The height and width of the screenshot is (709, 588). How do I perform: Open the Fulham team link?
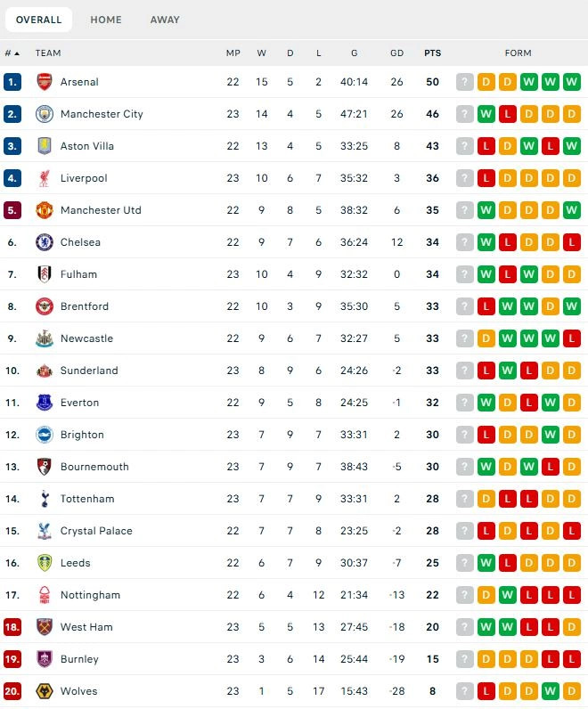pyautogui.click(x=78, y=274)
